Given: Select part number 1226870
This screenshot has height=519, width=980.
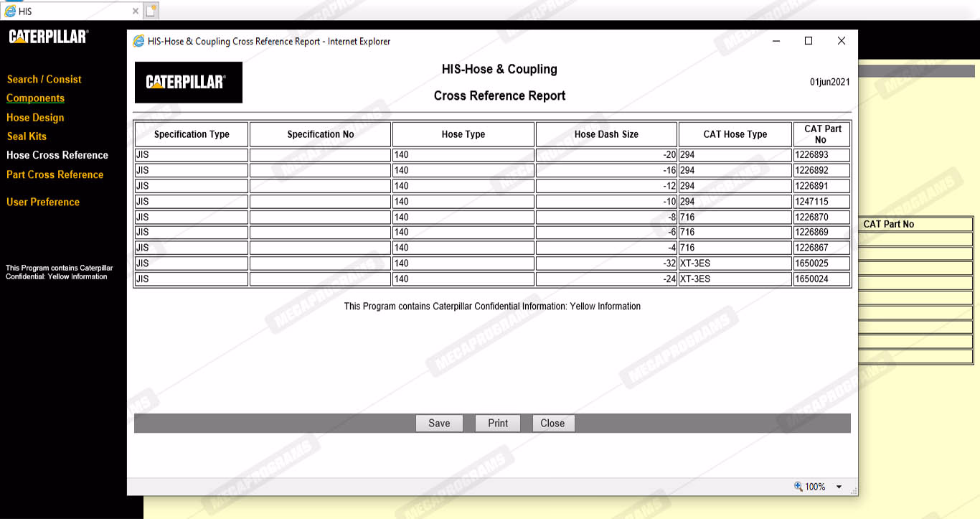Looking at the screenshot, I should pos(822,217).
